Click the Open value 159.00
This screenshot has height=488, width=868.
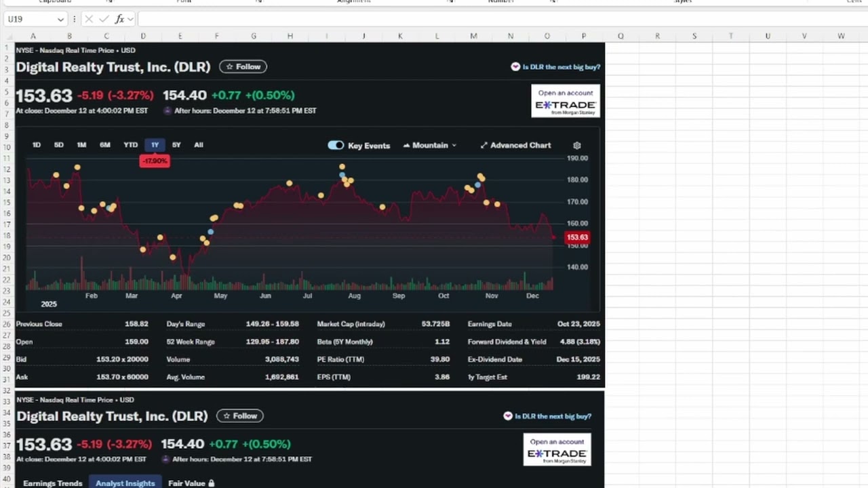(136, 342)
